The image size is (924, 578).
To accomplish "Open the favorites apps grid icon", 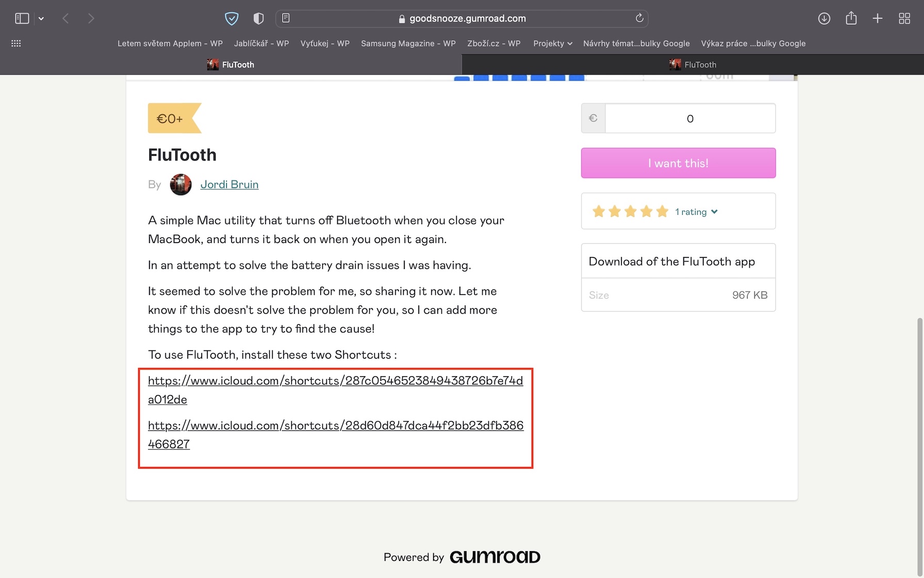I will click(x=16, y=43).
